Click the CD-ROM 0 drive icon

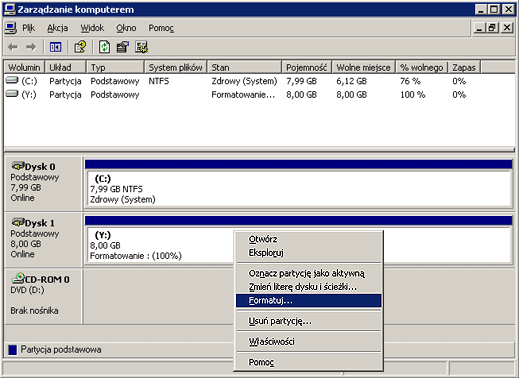point(18,278)
